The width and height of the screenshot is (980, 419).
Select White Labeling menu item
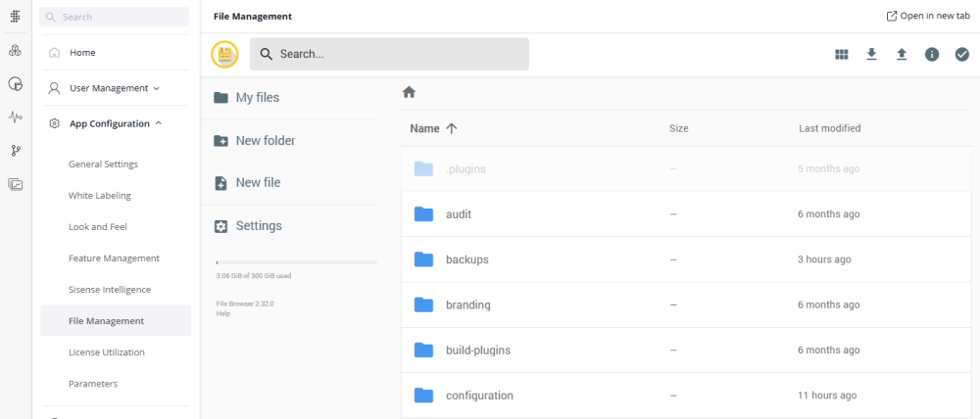click(x=99, y=195)
